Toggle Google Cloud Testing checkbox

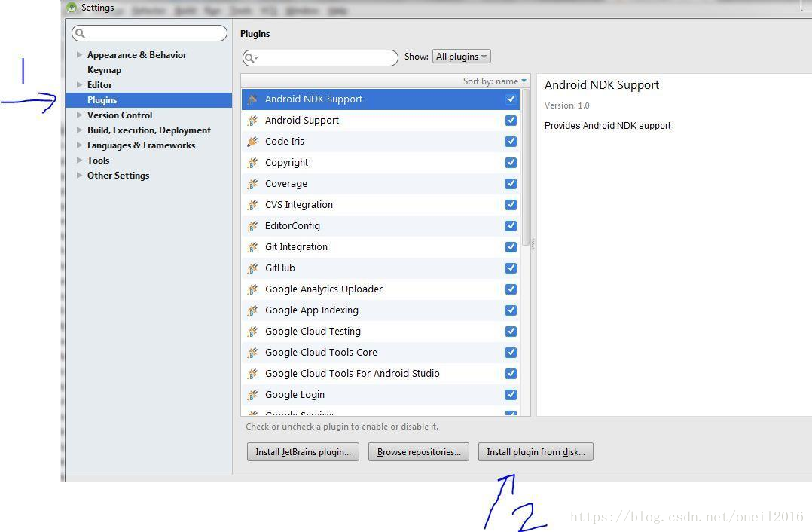(x=511, y=332)
